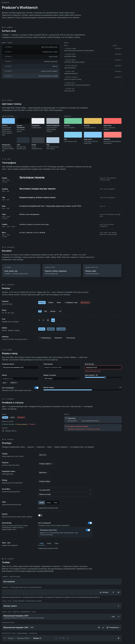Click the Удалить button with trash icon
The image size is (135, 644).
point(85,303)
